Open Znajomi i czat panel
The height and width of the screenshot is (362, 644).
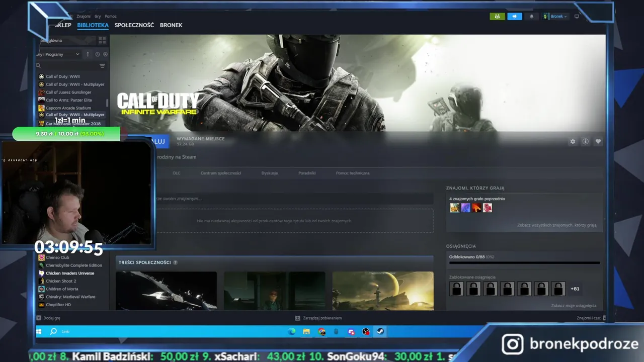(x=591, y=318)
